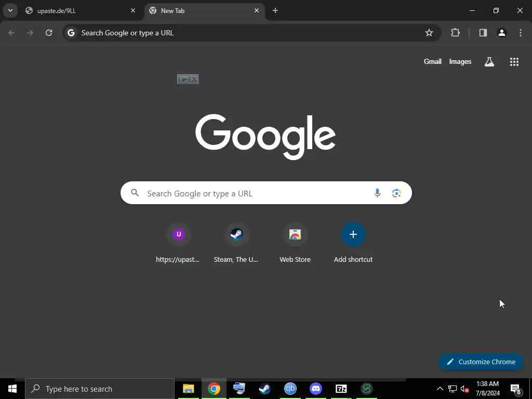
Task: Click the Chrome taskbar icon
Action: [214, 389]
